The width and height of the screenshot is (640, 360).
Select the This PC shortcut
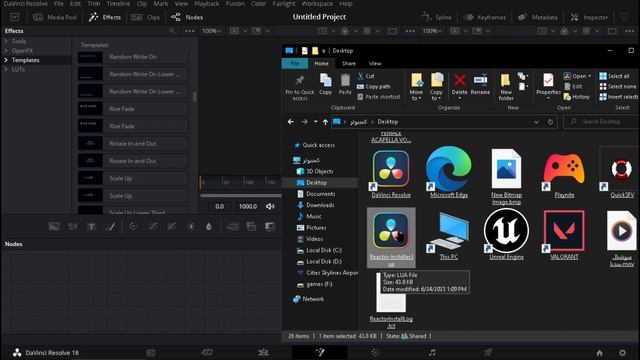pyautogui.click(x=449, y=231)
